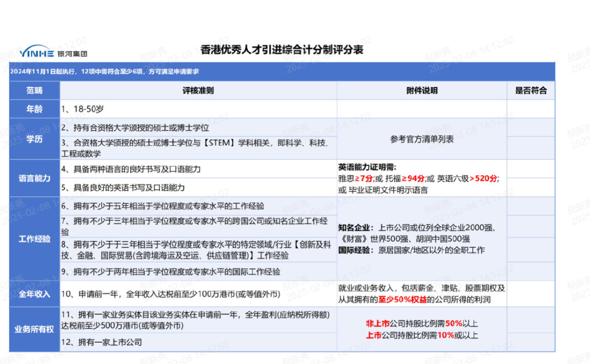
Task: Click the red 至少50%权益 text
Action: 402,299
